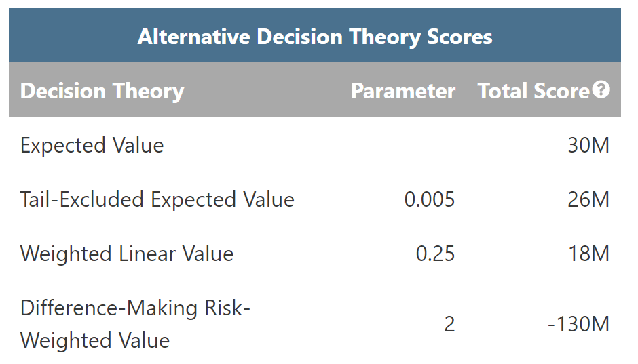Click the Tail-Excluded Expected Value row label
638x364 pixels.
157,199
